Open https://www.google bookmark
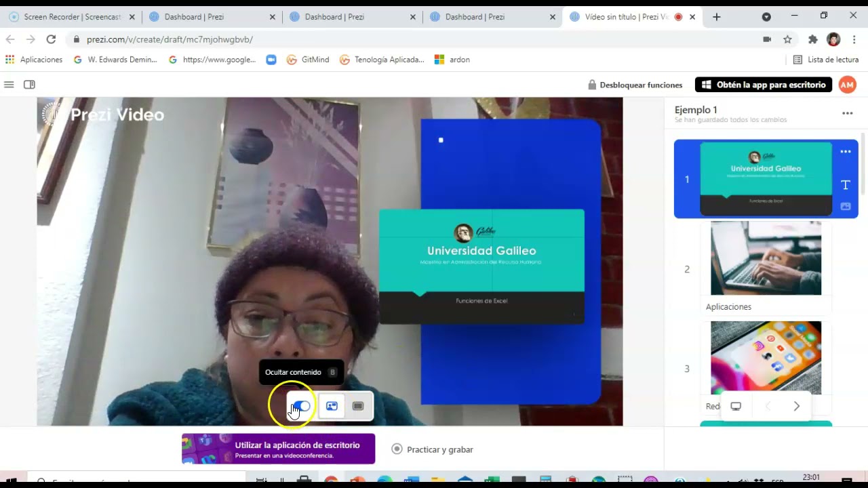 coord(212,60)
